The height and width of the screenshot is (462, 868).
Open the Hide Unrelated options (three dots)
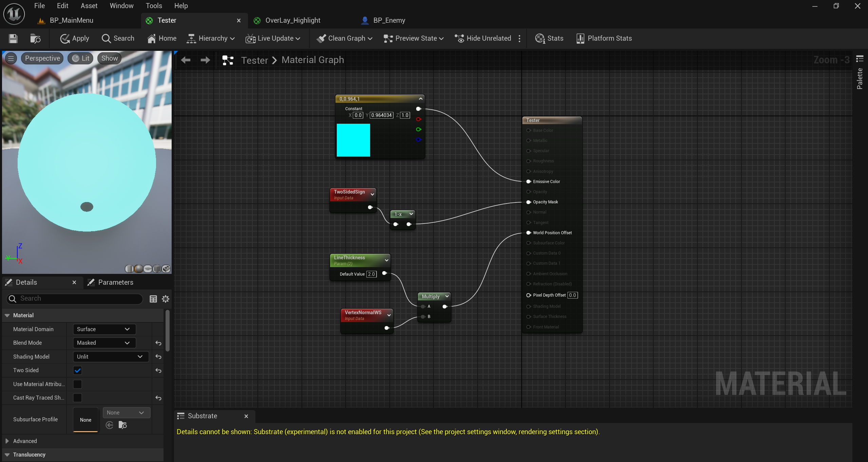[x=519, y=38]
